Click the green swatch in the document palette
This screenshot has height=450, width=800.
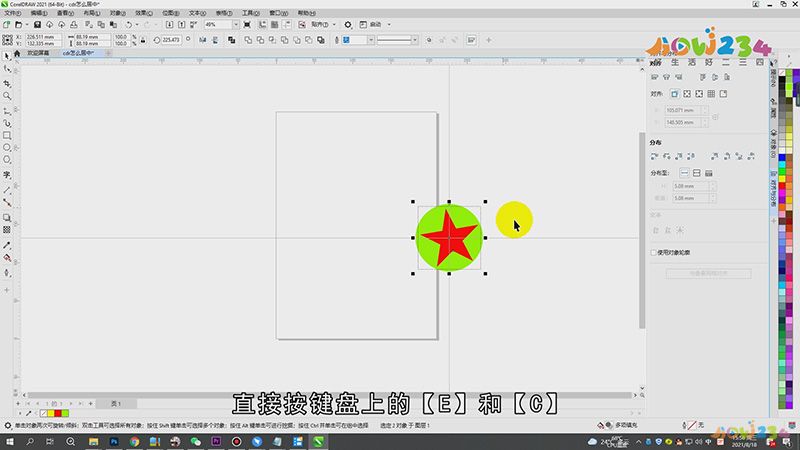pyautogui.click(x=65, y=413)
